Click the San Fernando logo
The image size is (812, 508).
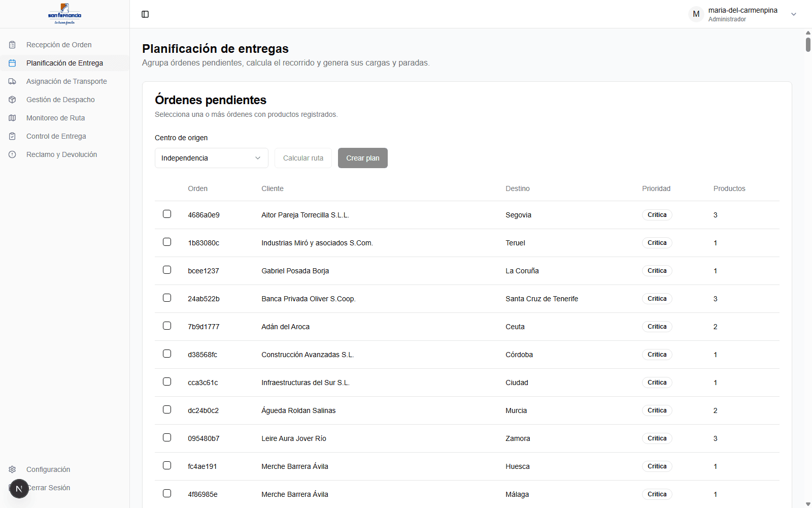pos(64,14)
